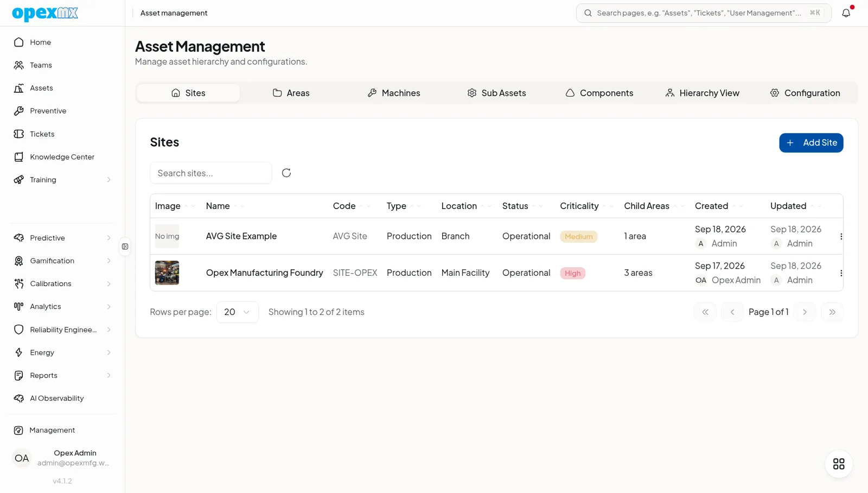Click the Asset management breadcrumb

174,13
